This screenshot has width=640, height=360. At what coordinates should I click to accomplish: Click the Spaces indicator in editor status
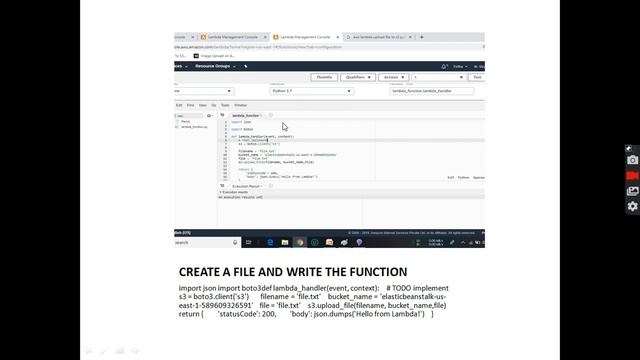click(478, 178)
